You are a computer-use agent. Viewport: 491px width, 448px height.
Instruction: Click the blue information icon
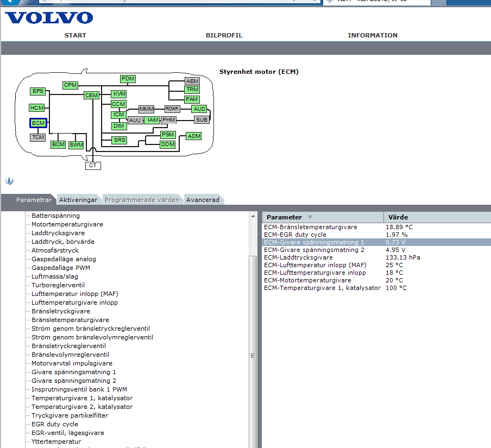click(9, 181)
